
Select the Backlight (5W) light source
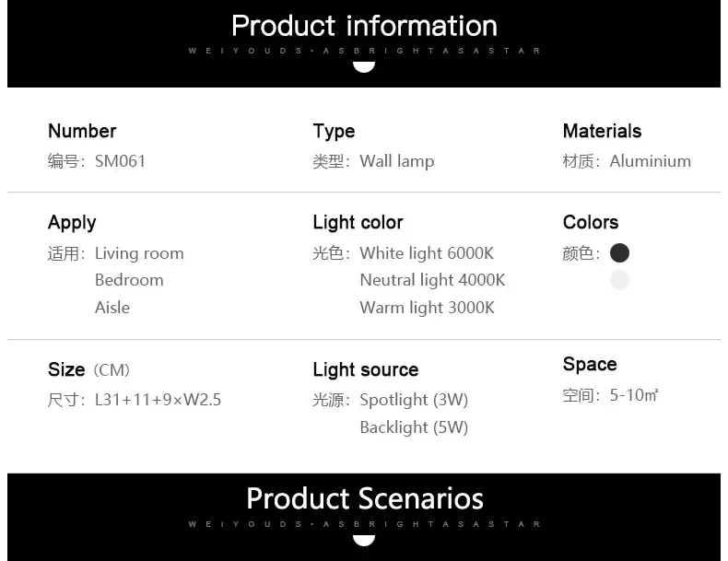(x=414, y=427)
